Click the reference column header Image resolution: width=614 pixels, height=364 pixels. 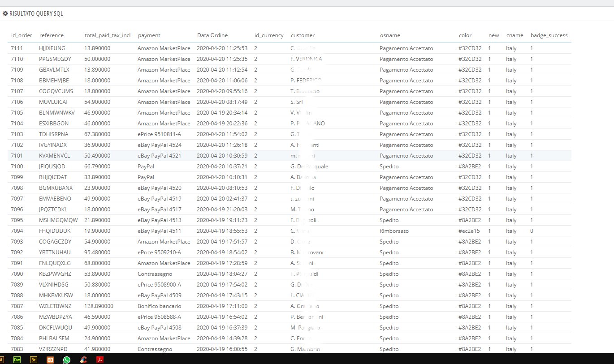pyautogui.click(x=52, y=35)
